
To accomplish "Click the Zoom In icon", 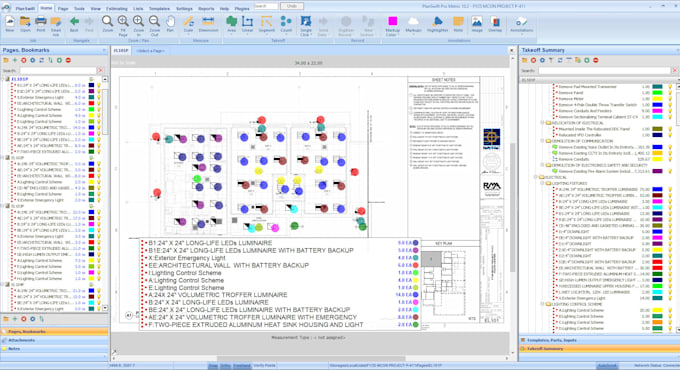I will [138, 21].
